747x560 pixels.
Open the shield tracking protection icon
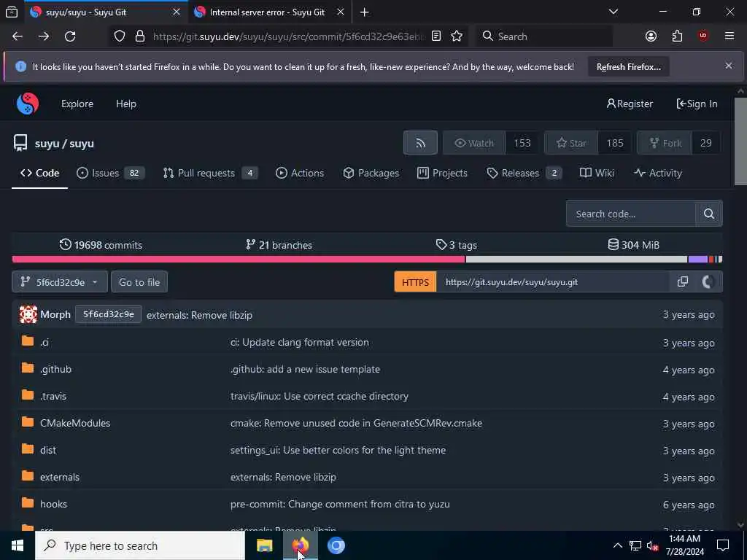(120, 36)
